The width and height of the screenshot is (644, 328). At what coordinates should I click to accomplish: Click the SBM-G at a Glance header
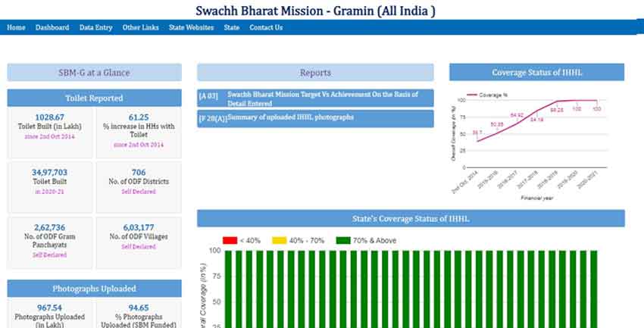(x=94, y=73)
